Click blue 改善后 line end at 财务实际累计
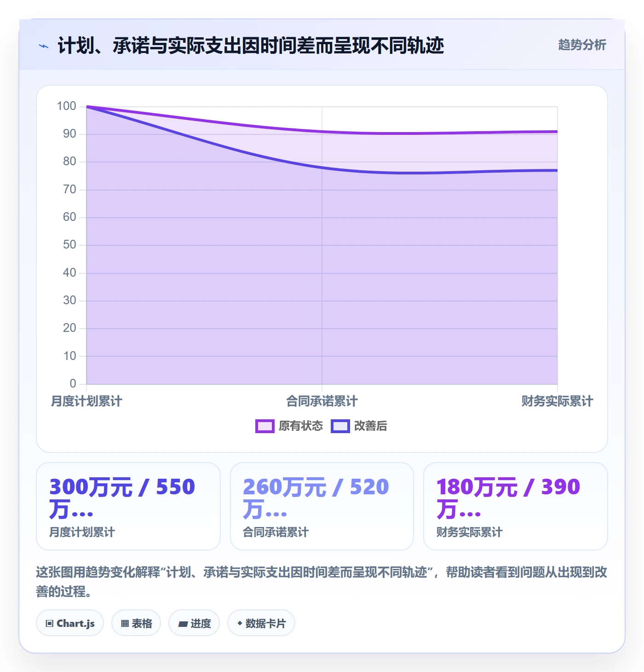 (557, 170)
